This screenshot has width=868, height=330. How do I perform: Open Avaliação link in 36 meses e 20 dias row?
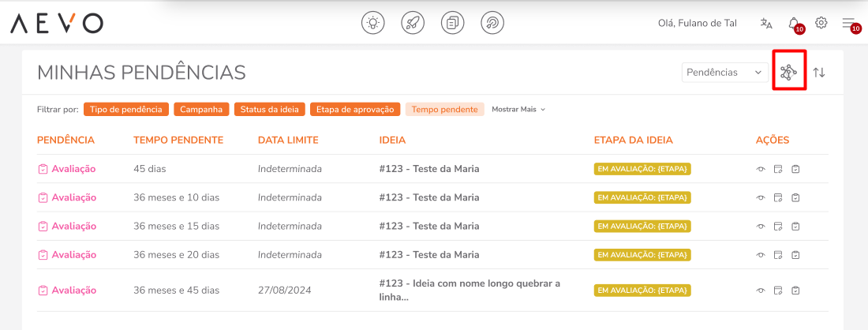67,255
